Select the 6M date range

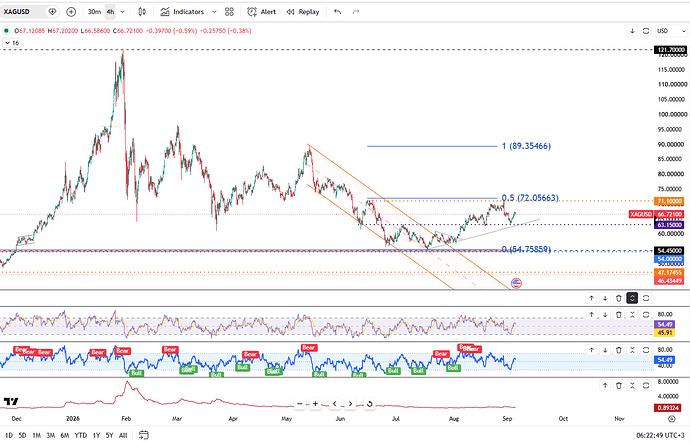[x=65, y=435]
